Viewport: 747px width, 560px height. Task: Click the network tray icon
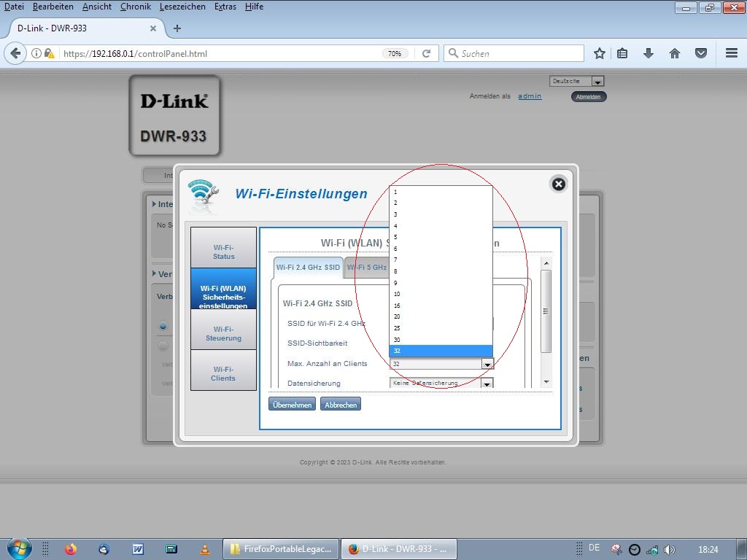652,550
